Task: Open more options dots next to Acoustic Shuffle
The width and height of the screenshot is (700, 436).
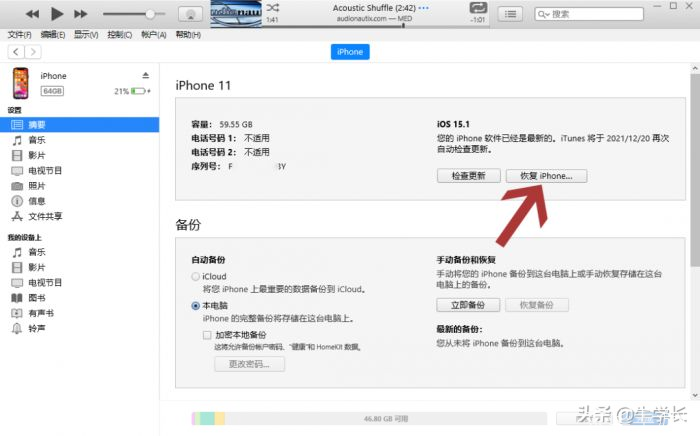Action: (x=423, y=8)
